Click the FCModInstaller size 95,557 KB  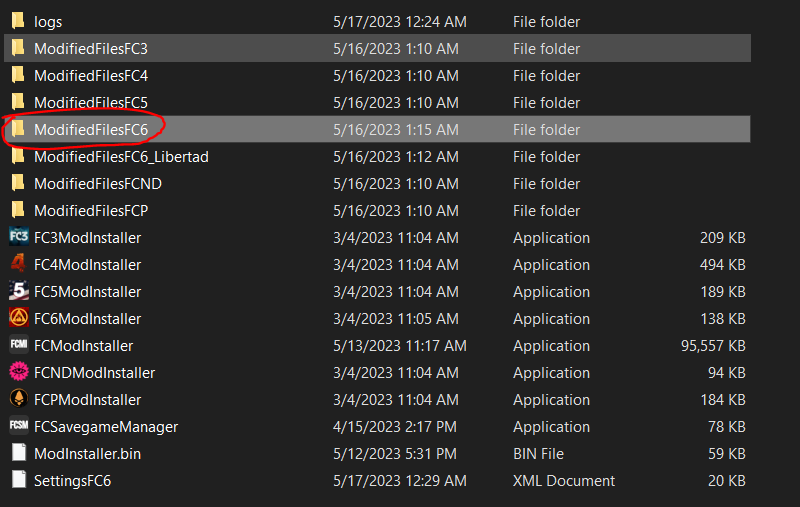point(713,346)
